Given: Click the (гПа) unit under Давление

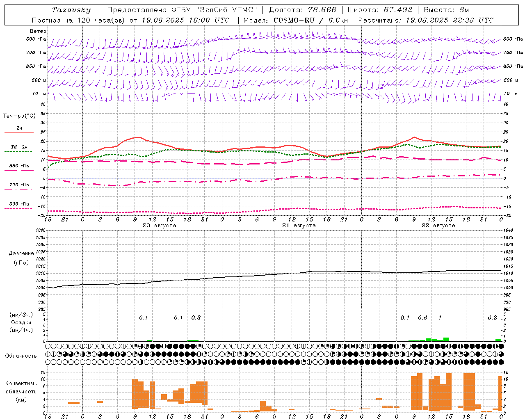Looking at the screenshot, I should 21,262.
